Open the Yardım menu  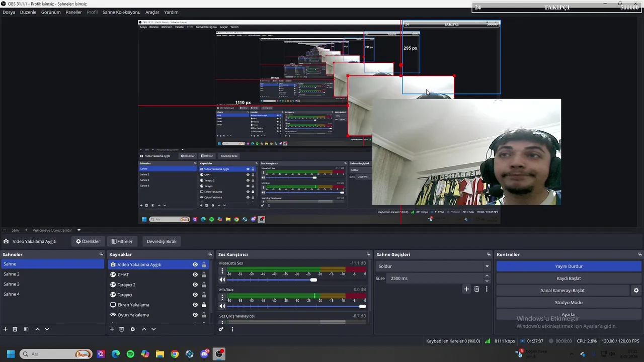(x=171, y=12)
